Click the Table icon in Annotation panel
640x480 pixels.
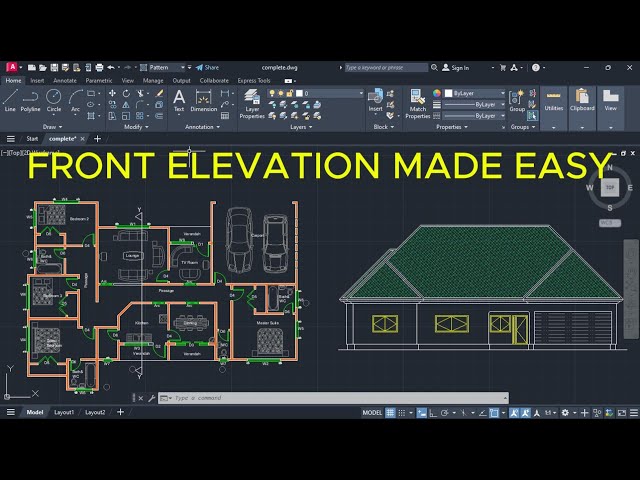tap(225, 116)
